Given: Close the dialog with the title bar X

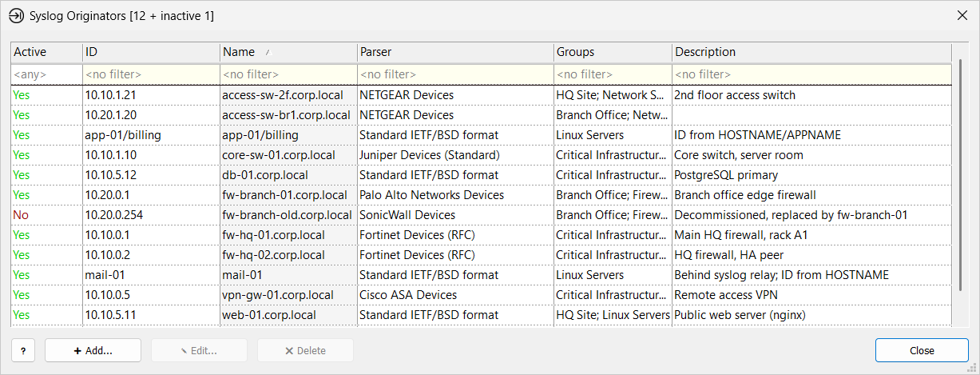Looking at the screenshot, I should tap(962, 15).
